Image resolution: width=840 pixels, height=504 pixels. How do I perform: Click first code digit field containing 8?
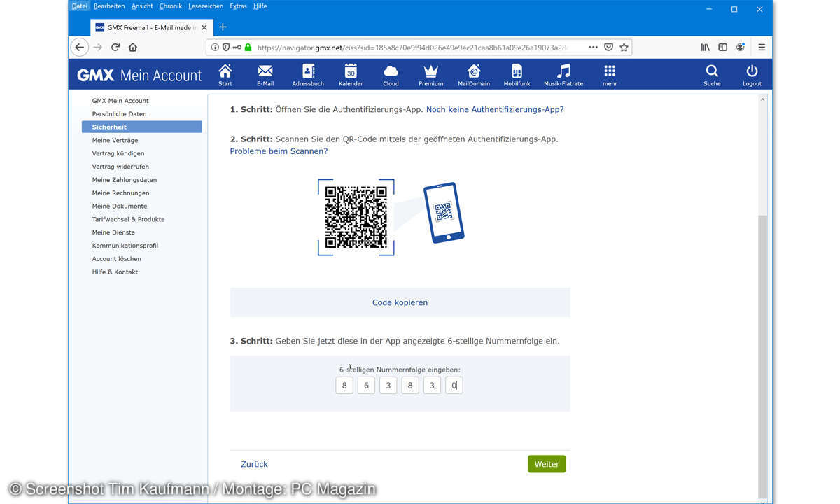[x=344, y=386]
